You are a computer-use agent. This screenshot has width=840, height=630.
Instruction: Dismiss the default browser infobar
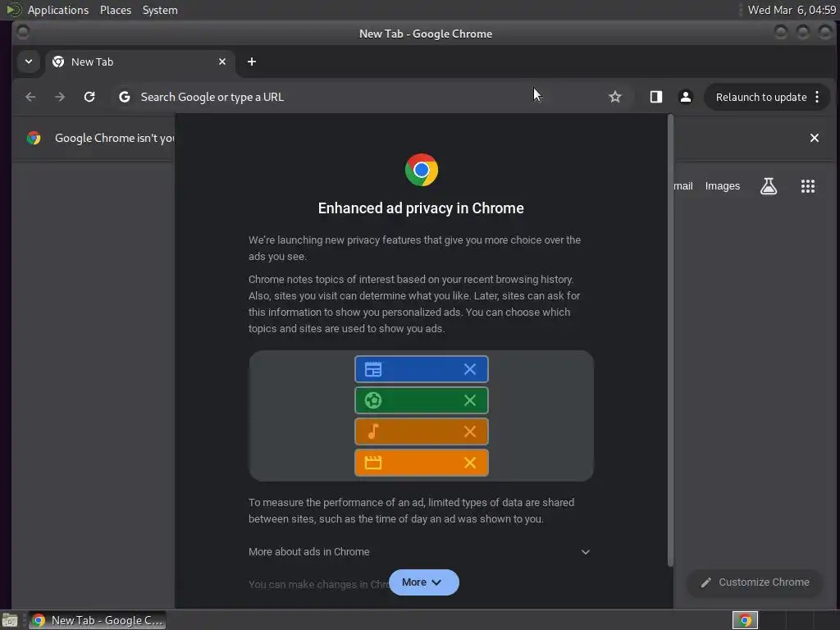pos(815,138)
